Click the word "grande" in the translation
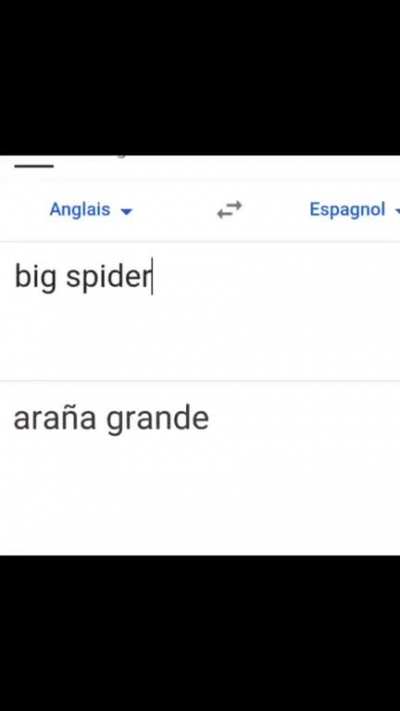Screen dimensions: 400x711 pyautogui.click(x=157, y=420)
